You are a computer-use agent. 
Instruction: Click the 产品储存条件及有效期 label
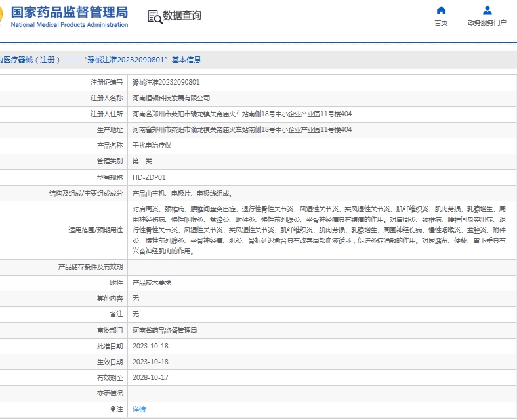[91, 267]
